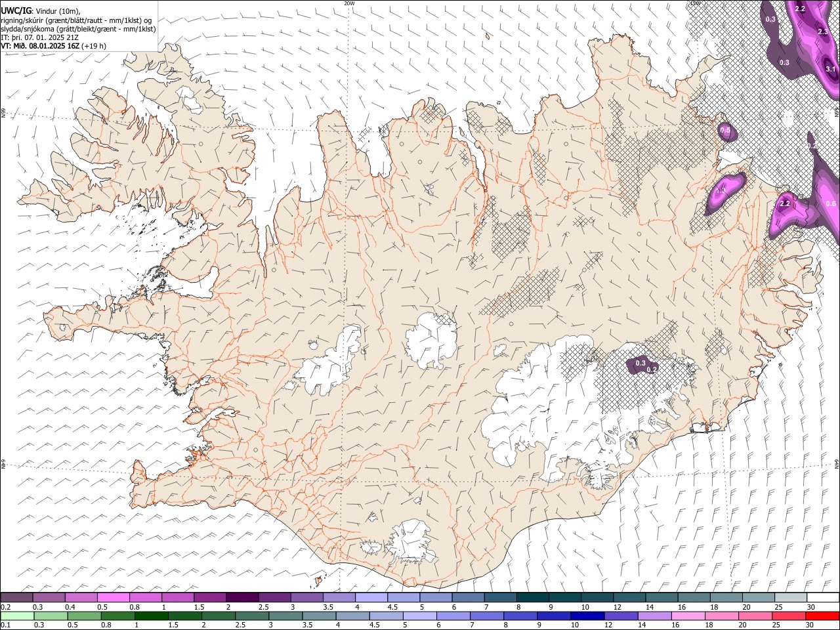The image size is (840, 630).
Task: Click bottom legend swatch above label 0.1
Action: pos(17,616)
